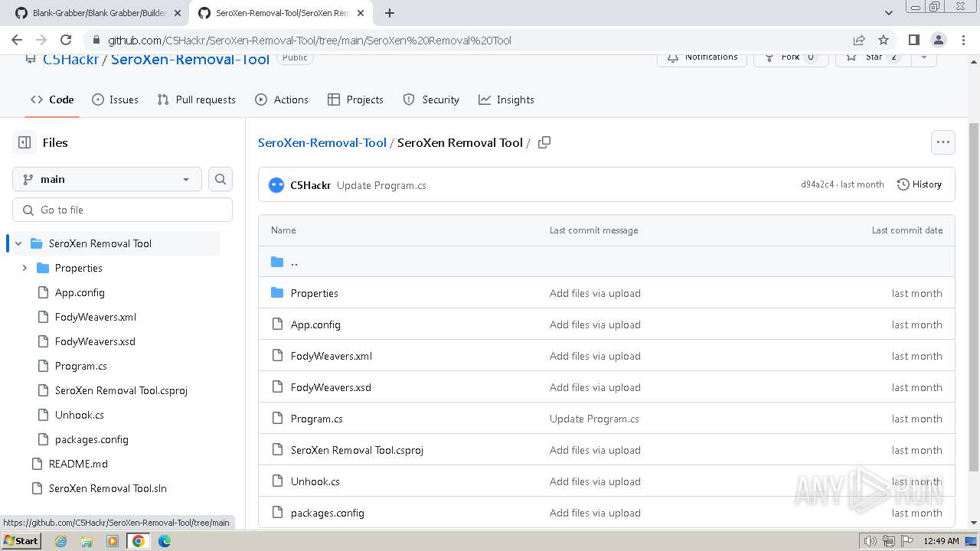The height and width of the screenshot is (551, 980).
Task: Click the Go to file search field
Action: pyautogui.click(x=122, y=210)
